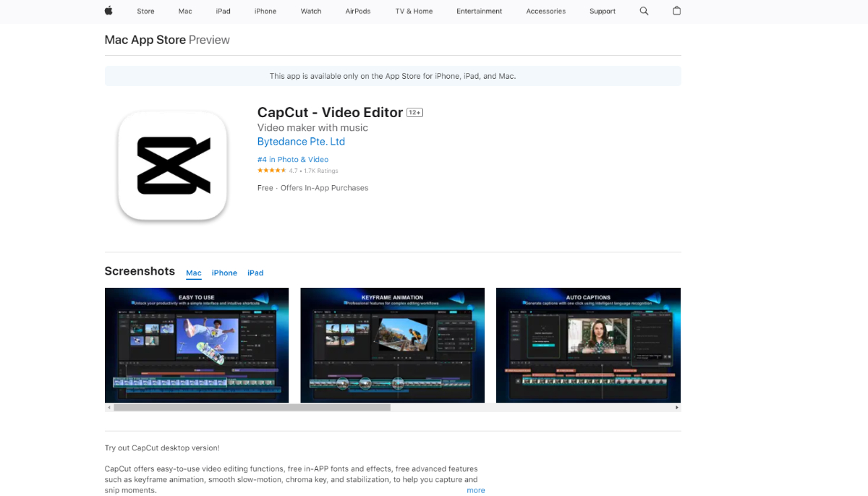Open the Auto Captions screenshot
868x496 pixels.
588,345
